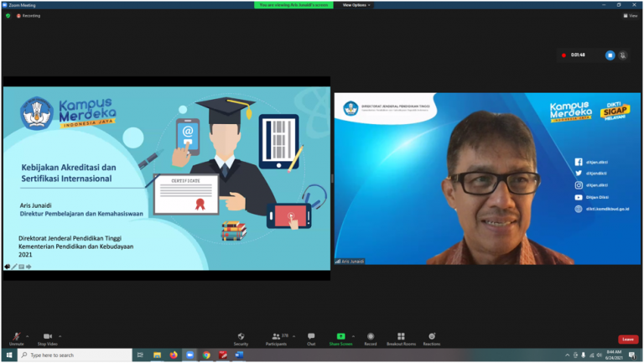Stop Video using the camera button
The image size is (644, 363).
pos(47,337)
